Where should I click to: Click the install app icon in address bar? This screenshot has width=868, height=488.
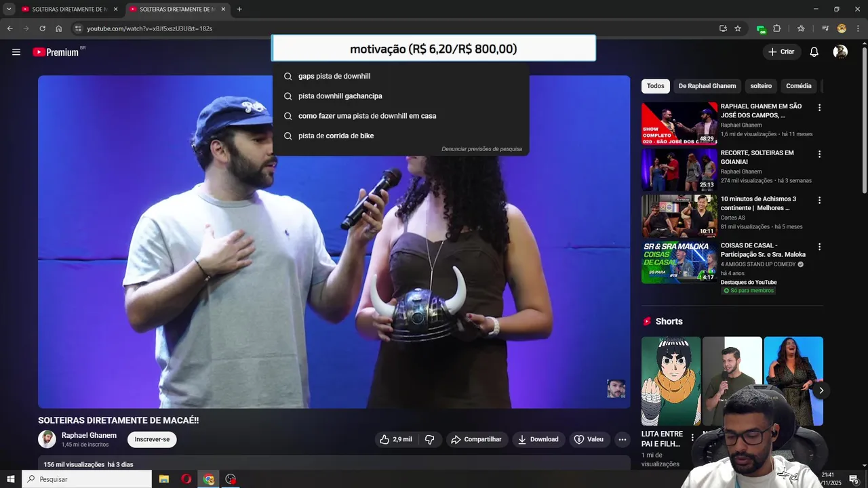click(x=723, y=28)
